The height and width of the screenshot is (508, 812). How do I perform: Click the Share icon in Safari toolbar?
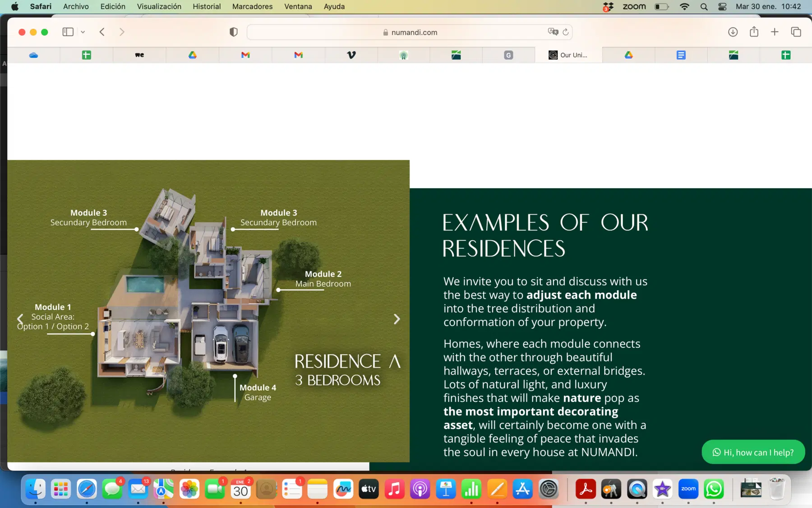pyautogui.click(x=754, y=32)
